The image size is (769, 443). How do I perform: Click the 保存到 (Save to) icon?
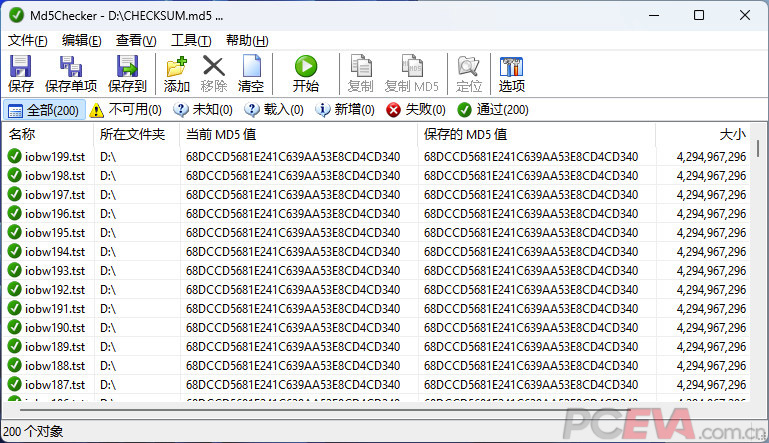[x=127, y=68]
